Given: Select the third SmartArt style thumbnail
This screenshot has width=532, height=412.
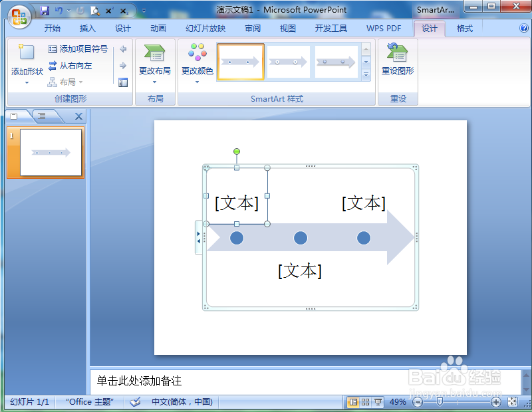Looking at the screenshot, I should [336, 62].
